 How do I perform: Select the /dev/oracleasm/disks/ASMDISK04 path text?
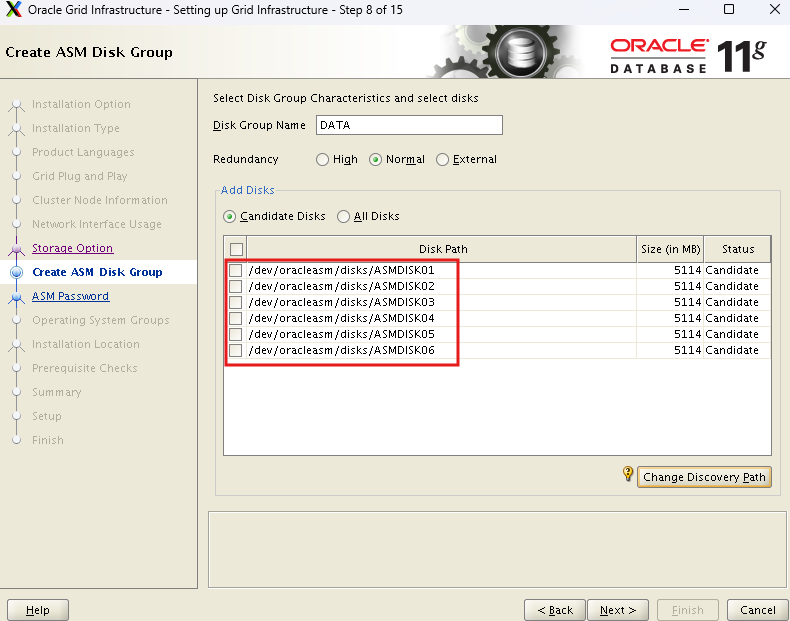click(x=341, y=318)
